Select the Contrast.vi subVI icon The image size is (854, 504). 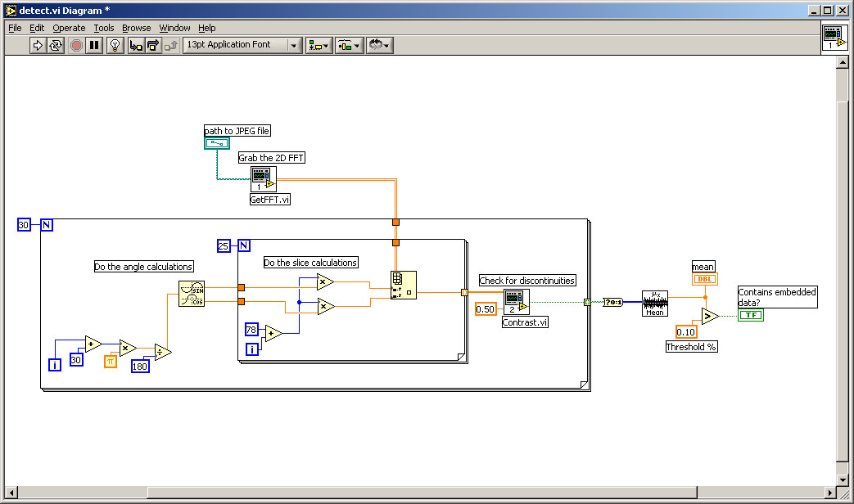[x=517, y=302]
